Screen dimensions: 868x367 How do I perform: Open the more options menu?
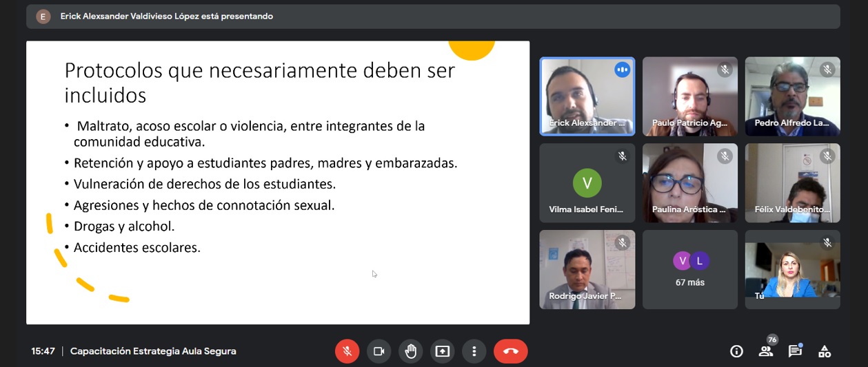(474, 351)
